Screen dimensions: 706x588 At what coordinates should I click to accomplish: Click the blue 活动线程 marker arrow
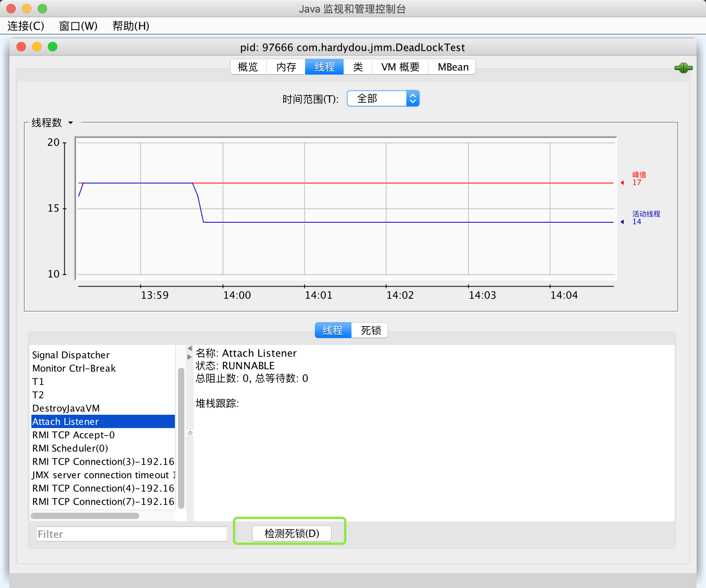(622, 221)
